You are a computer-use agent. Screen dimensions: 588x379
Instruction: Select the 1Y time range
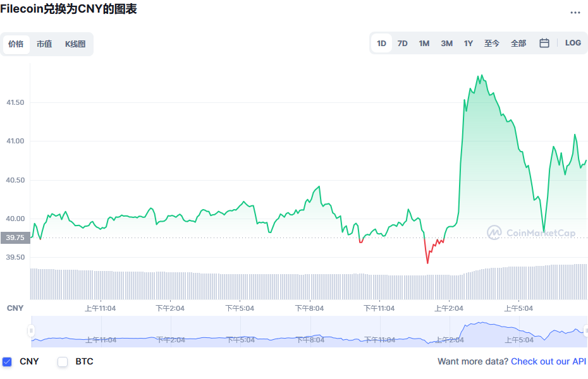click(x=469, y=44)
